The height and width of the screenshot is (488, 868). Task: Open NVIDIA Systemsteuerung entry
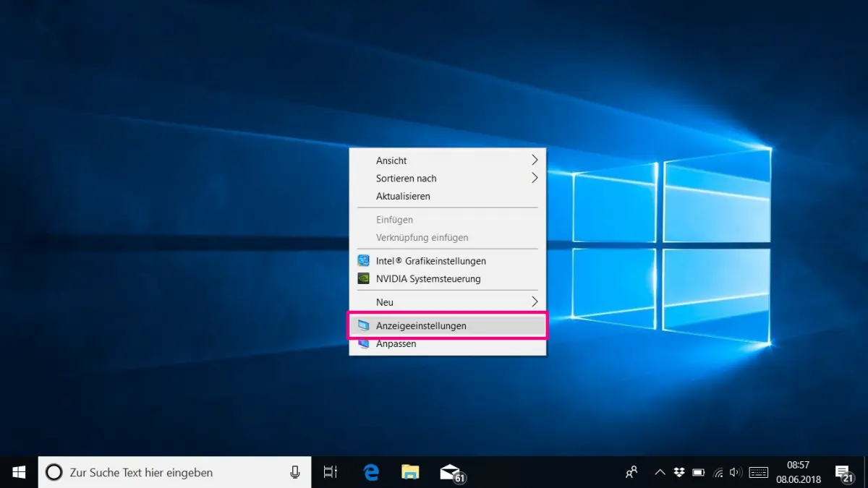[427, 279]
